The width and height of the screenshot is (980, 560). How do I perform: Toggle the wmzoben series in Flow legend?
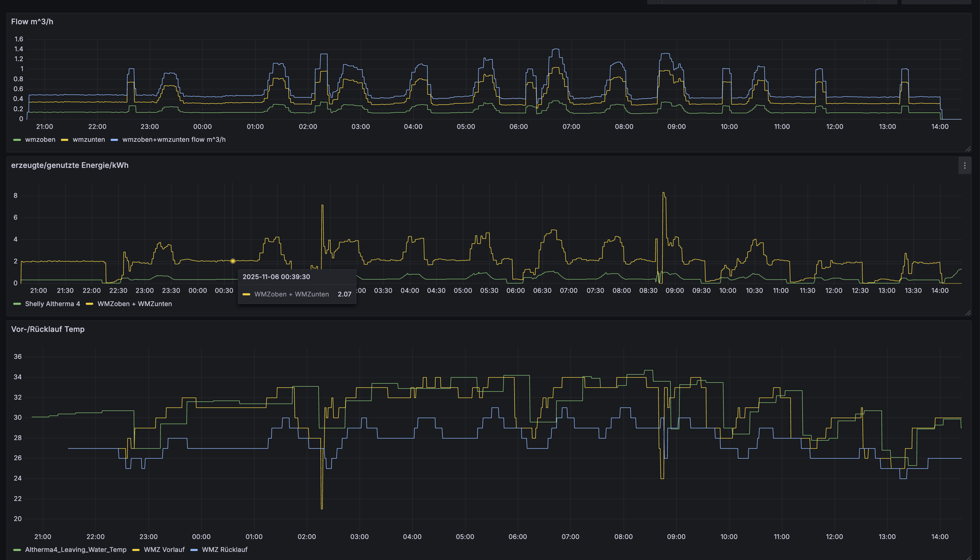click(40, 140)
